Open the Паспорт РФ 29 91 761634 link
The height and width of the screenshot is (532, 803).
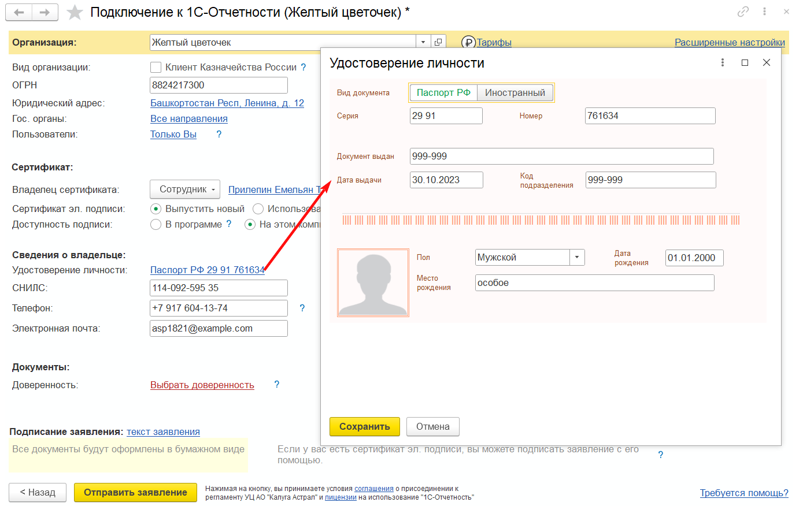click(x=208, y=270)
